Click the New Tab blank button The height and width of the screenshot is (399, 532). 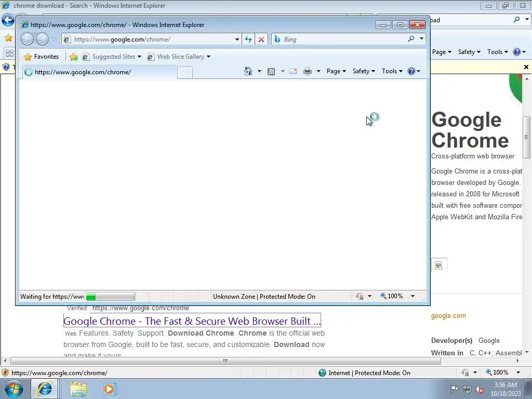tap(185, 73)
